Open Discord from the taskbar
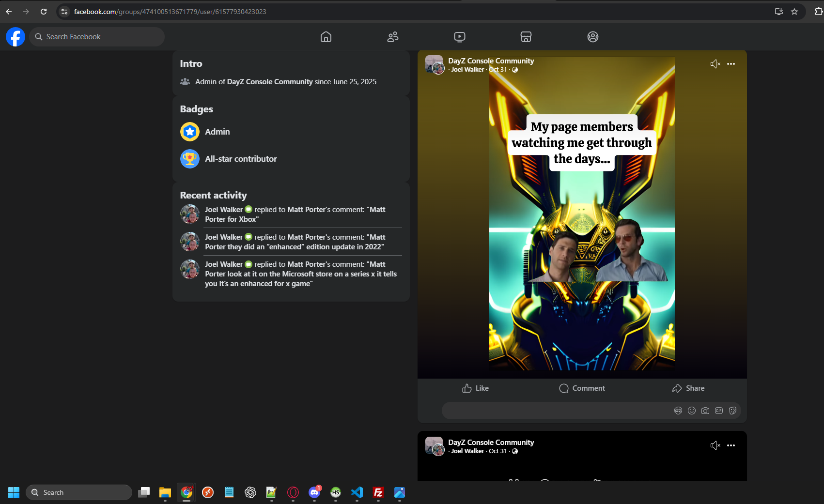This screenshot has width=824, height=504. point(314,492)
